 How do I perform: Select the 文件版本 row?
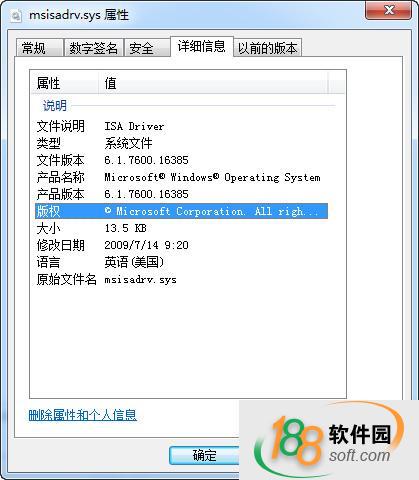click(x=181, y=160)
